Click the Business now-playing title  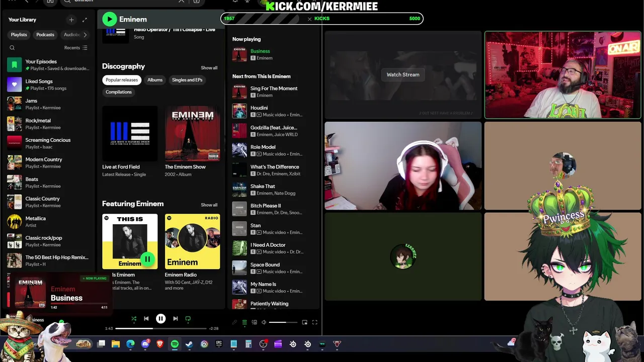pyautogui.click(x=260, y=51)
